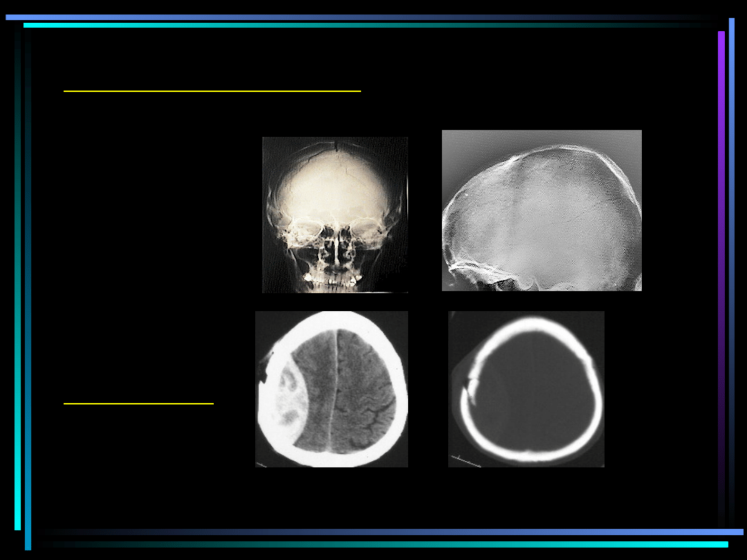This screenshot has width=747, height=560.
Task: Select the short yellow underline at lower left
Action: 138,402
